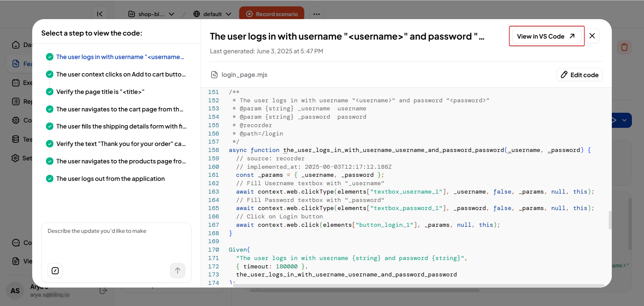Click the red trash delete icon
The height and width of the screenshot is (306, 644).
point(624,47)
